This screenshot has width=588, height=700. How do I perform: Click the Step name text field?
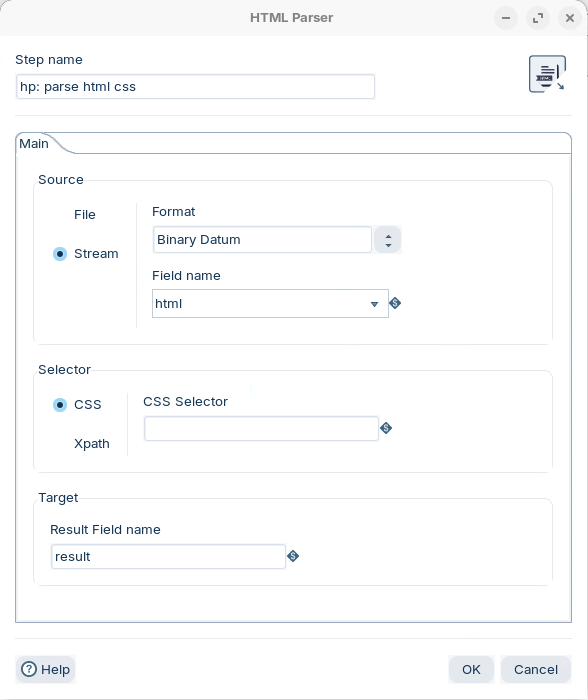pos(195,87)
